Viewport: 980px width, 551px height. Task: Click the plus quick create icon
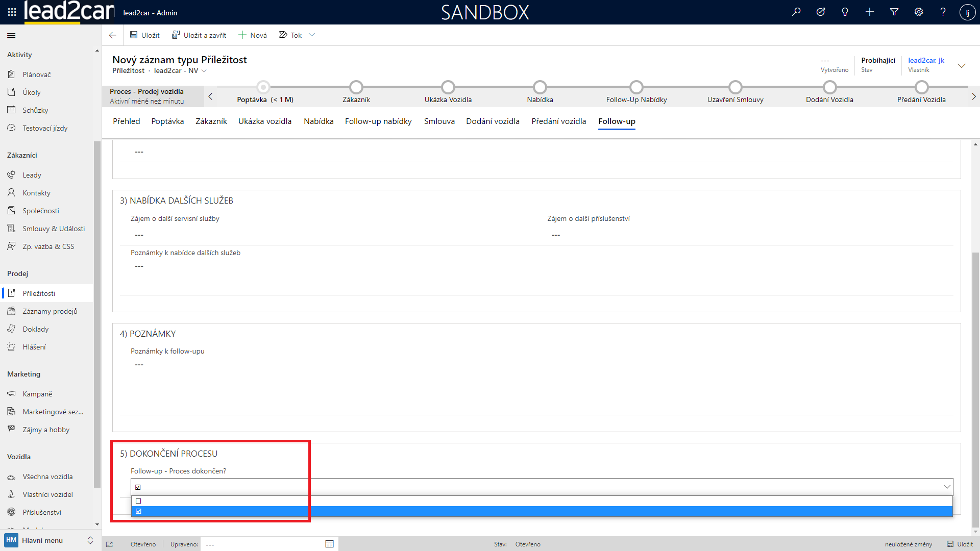[870, 12]
